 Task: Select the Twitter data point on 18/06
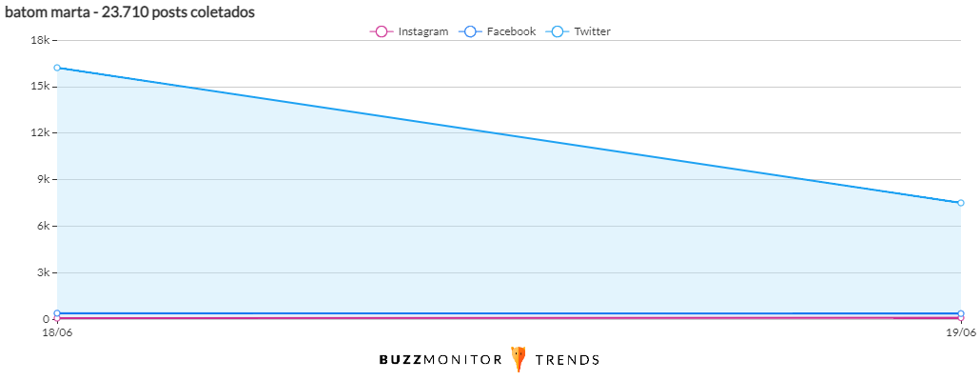click(57, 68)
